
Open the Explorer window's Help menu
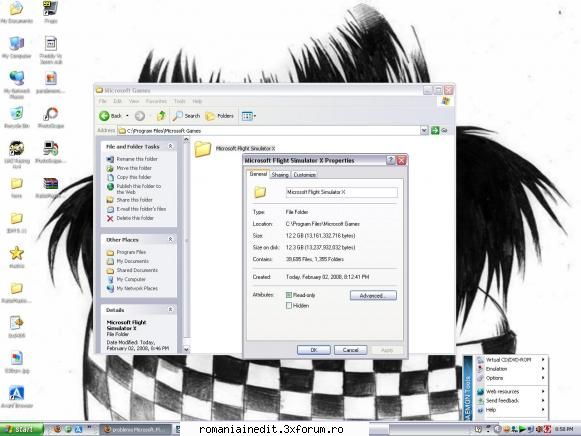(x=197, y=101)
